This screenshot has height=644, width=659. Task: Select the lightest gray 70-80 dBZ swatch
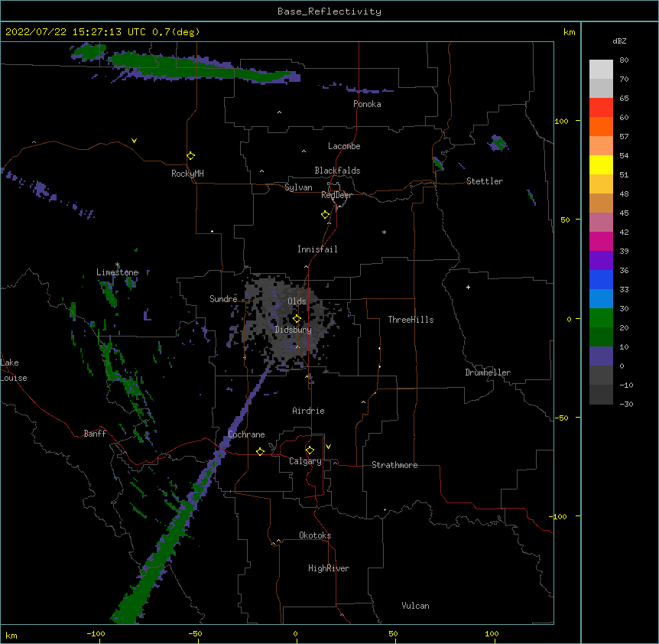(x=601, y=70)
